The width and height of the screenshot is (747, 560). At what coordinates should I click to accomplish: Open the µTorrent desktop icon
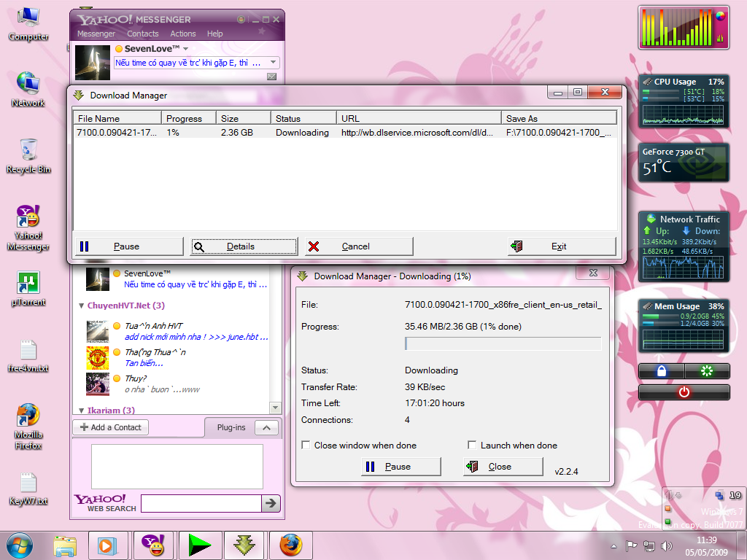28,284
